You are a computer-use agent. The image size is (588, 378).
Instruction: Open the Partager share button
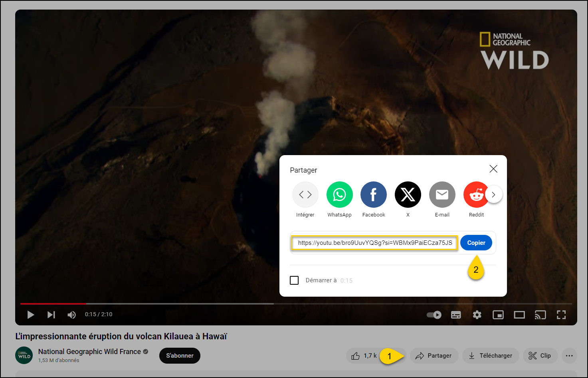point(434,356)
